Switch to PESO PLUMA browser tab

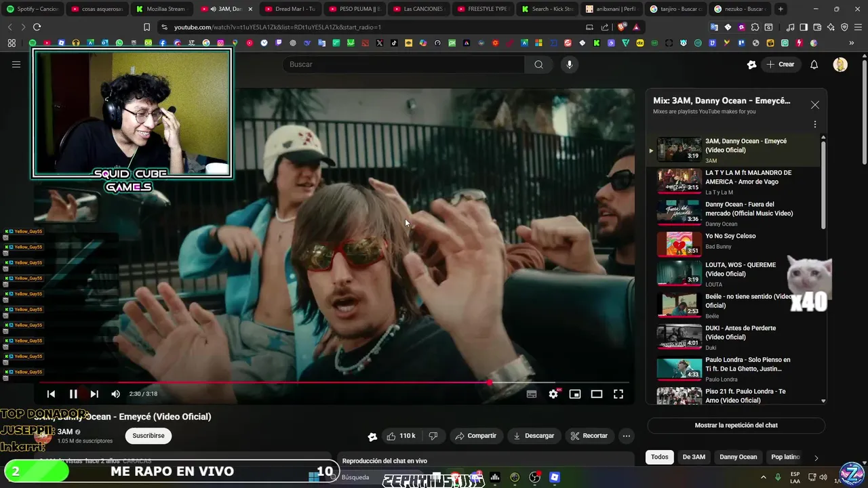[354, 9]
